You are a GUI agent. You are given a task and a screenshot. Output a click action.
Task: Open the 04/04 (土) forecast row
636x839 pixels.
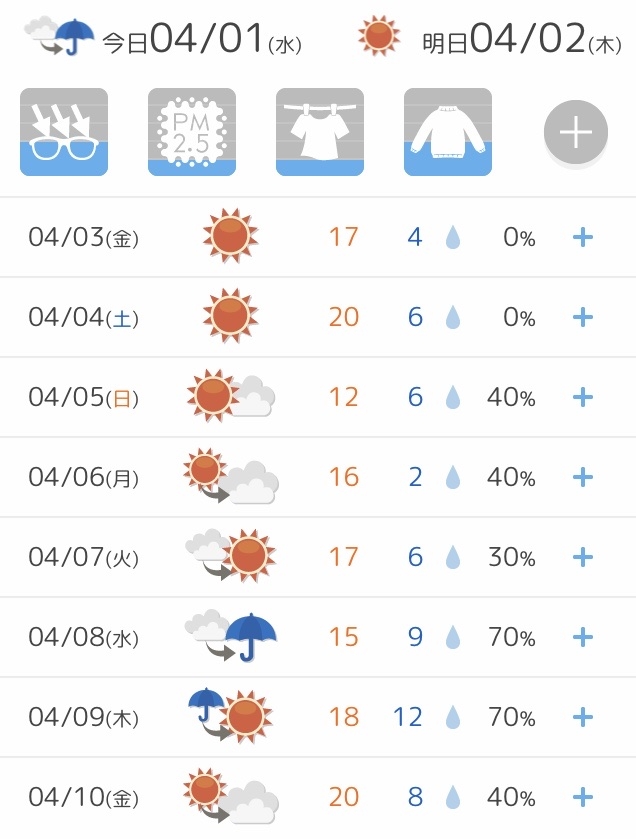point(318,317)
